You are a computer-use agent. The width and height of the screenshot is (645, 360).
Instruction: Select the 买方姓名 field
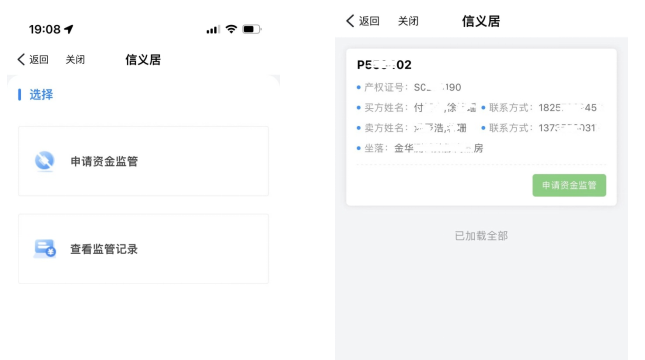[x=416, y=108]
